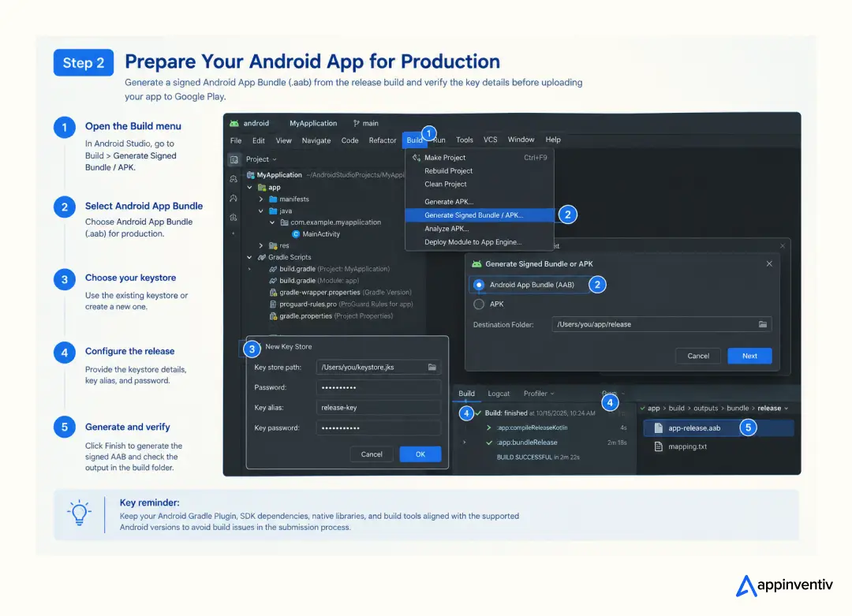The width and height of the screenshot is (852, 616).
Task: Open the Navigate menu
Action: tap(316, 140)
